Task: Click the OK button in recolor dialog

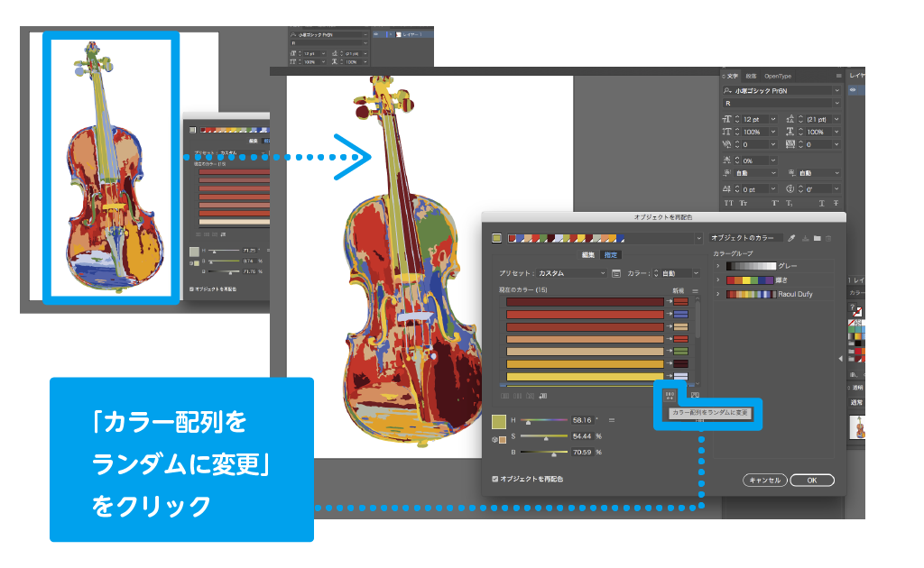Action: [x=812, y=481]
